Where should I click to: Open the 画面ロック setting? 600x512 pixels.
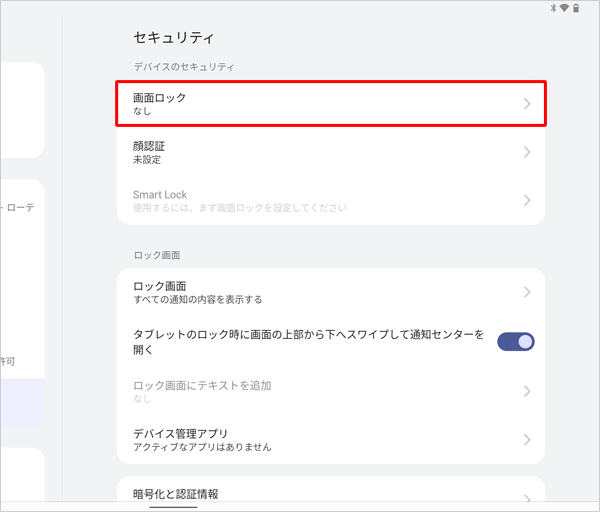pyautogui.click(x=331, y=103)
